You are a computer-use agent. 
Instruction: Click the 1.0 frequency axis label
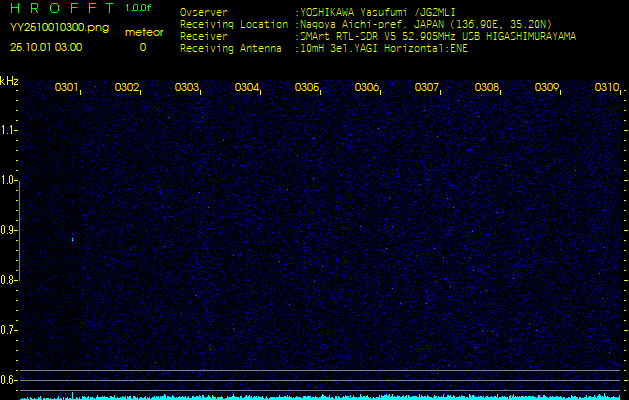(x=8, y=181)
